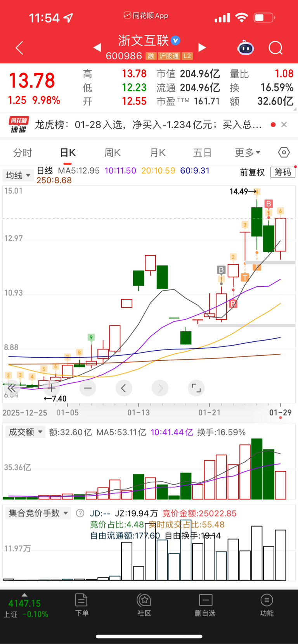Tap the 竞价金额:25022.85 value

coord(199,513)
